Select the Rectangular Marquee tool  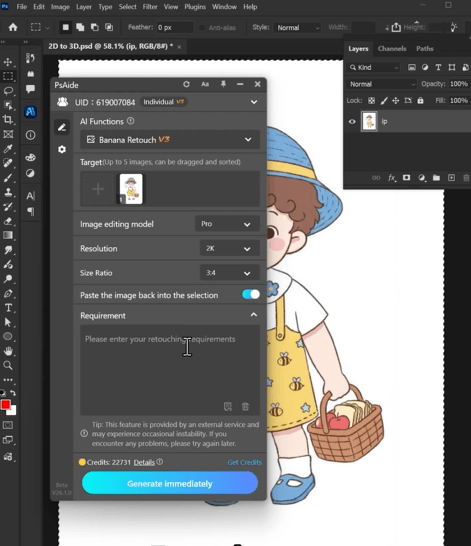tap(8, 76)
